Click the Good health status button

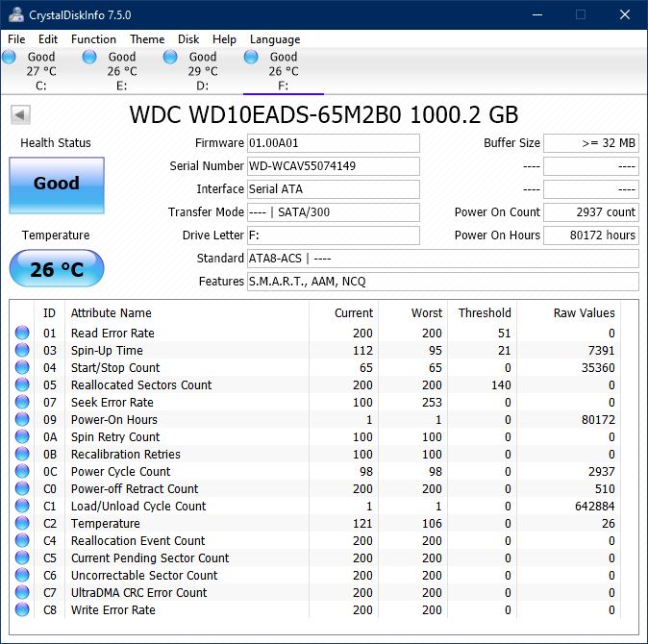click(x=57, y=186)
